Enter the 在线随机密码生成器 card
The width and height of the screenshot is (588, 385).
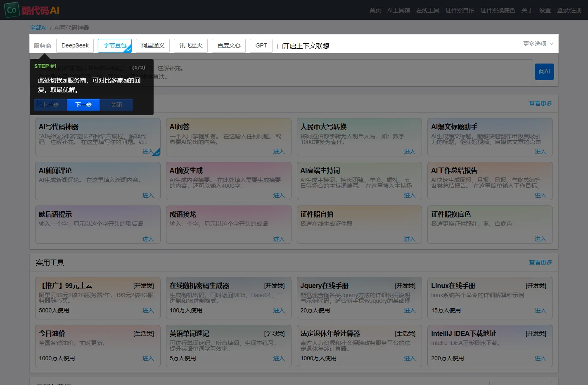[x=279, y=310]
